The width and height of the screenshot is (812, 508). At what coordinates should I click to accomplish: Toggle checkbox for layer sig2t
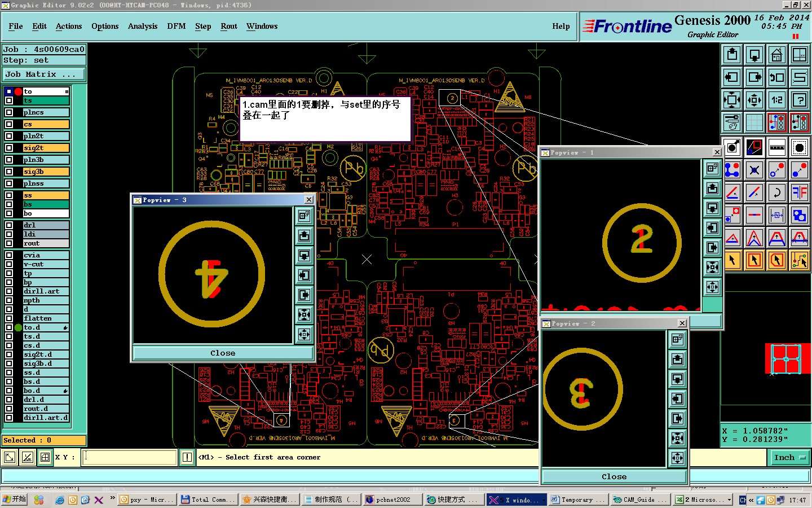click(x=9, y=148)
